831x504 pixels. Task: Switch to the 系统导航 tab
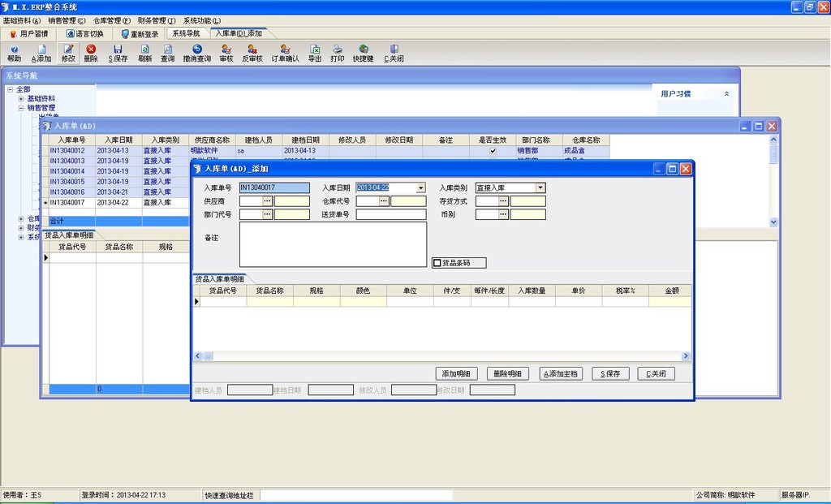click(185, 34)
